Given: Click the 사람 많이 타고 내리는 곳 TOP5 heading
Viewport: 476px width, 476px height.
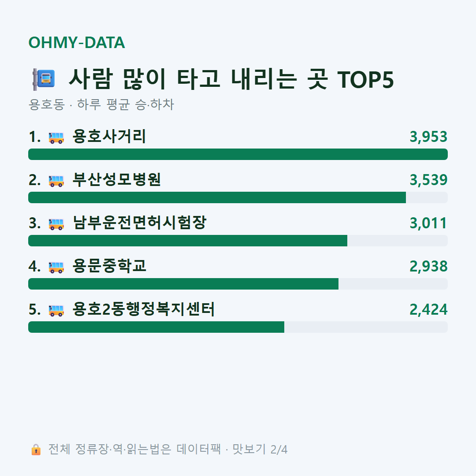Looking at the screenshot, I should tap(231, 79).
